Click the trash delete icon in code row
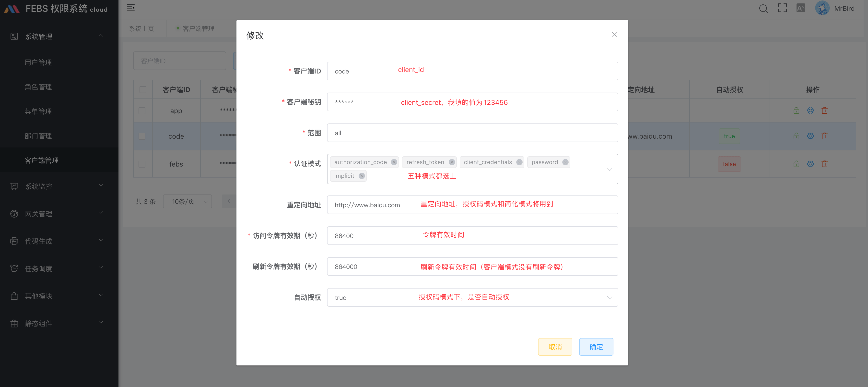 824,136
